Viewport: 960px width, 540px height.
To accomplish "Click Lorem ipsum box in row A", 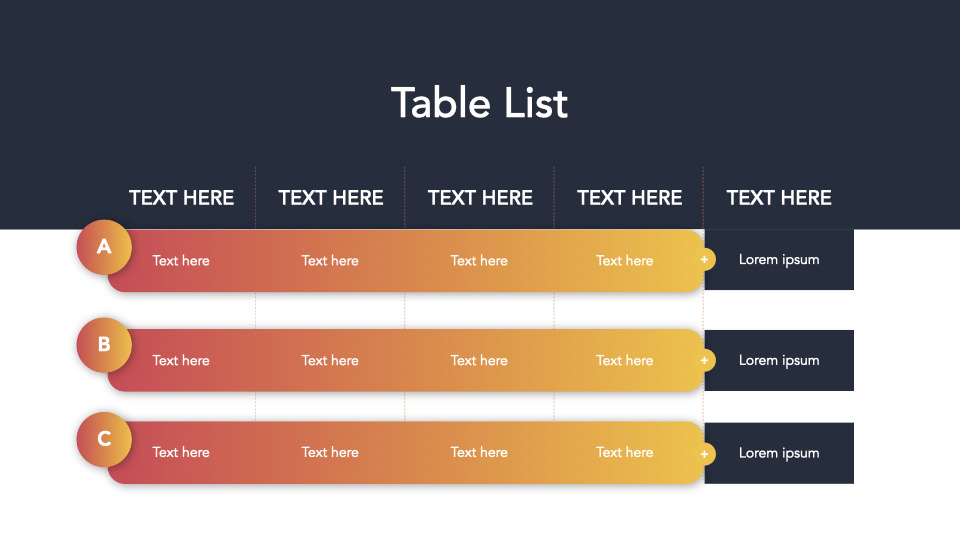I will (x=779, y=260).
